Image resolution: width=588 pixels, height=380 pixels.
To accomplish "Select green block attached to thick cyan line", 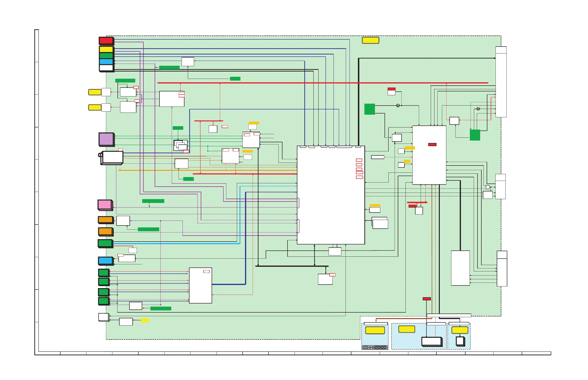I will tap(105, 243).
